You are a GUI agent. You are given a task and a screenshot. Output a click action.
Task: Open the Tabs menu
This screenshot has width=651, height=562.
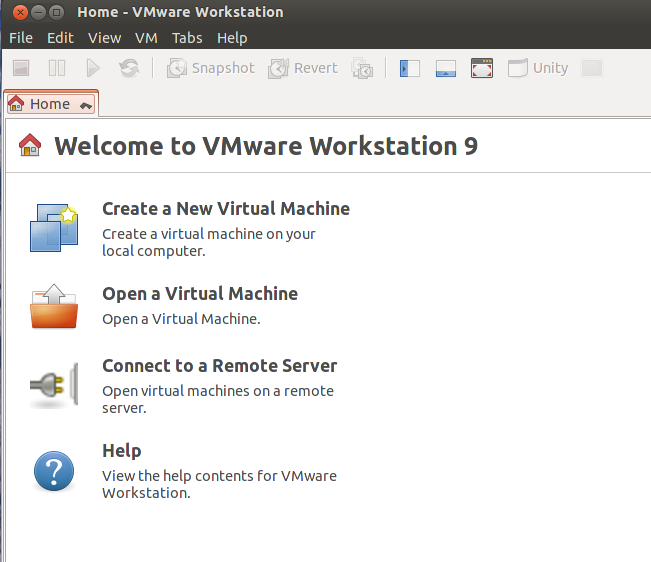click(x=187, y=38)
